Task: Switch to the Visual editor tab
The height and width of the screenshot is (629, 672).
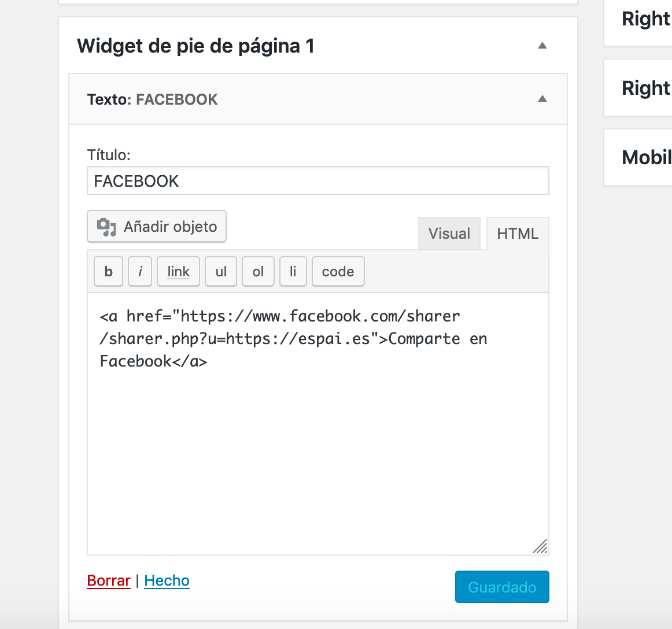Action: [x=449, y=234]
